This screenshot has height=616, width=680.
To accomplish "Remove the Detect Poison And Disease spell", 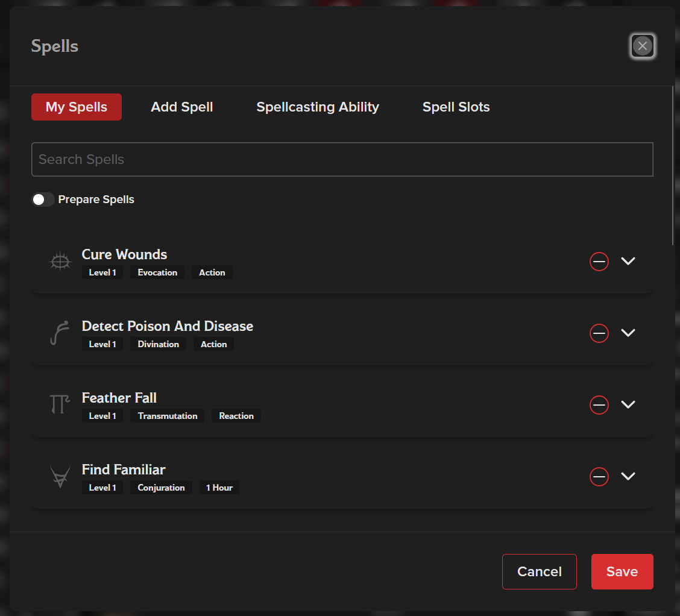I will [x=599, y=333].
